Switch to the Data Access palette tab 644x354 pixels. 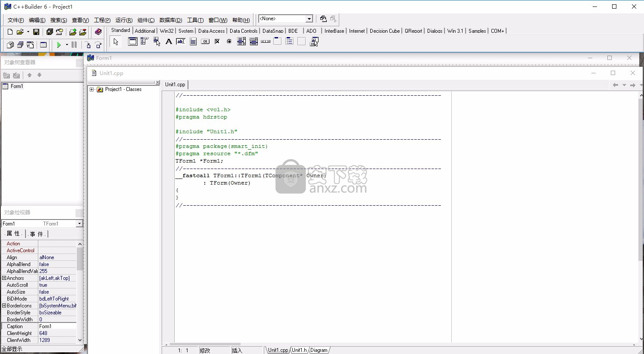[211, 31]
